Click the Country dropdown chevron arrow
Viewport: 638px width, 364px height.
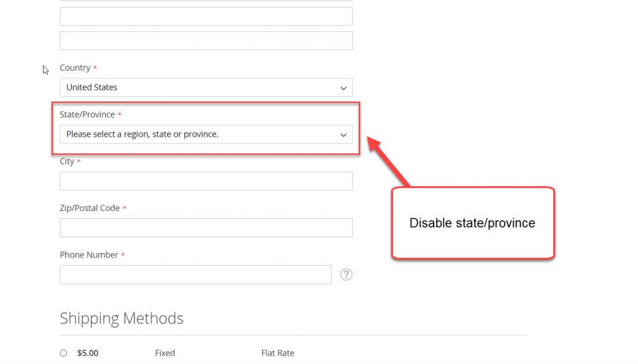click(x=343, y=88)
